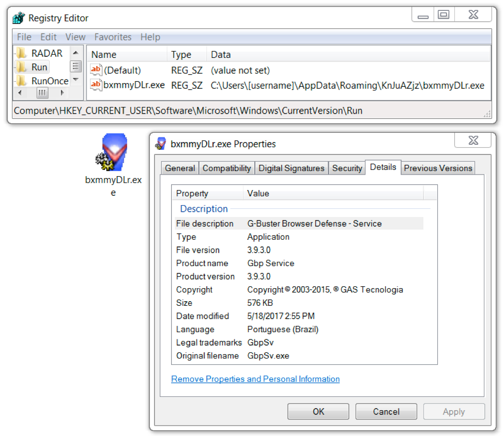504x436 pixels.
Task: Click the RunOnce folder icon
Action: pyautogui.click(x=22, y=81)
